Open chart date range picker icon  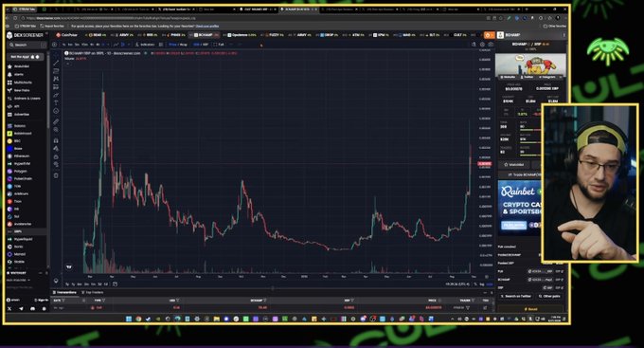click(x=115, y=284)
